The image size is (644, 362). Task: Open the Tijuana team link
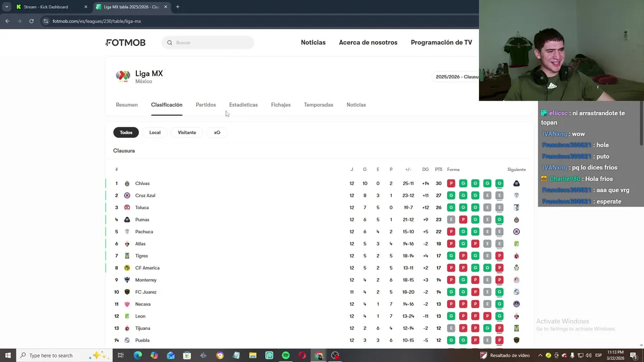coord(143,328)
